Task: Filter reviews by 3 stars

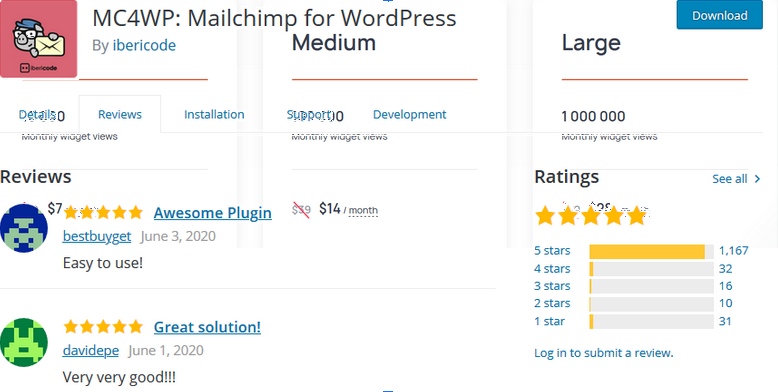Action: (552, 286)
